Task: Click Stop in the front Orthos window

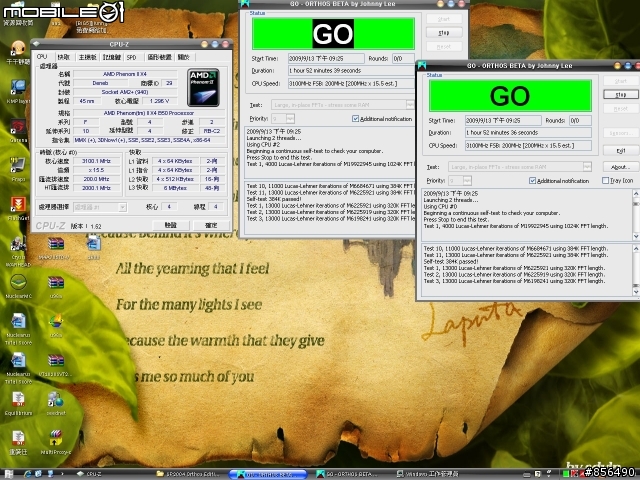Action: click(621, 94)
